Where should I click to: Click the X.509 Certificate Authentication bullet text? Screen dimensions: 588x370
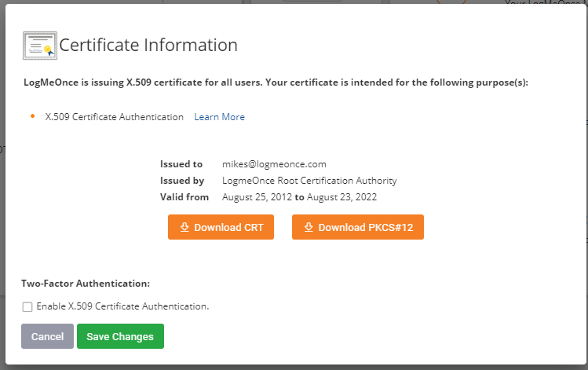(x=115, y=117)
